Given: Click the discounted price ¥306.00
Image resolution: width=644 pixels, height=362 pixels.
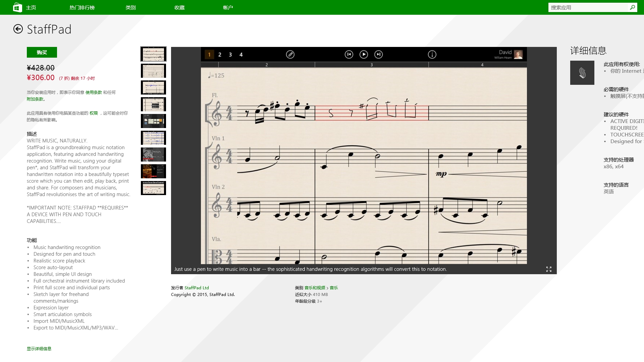Looking at the screenshot, I should pyautogui.click(x=41, y=77).
